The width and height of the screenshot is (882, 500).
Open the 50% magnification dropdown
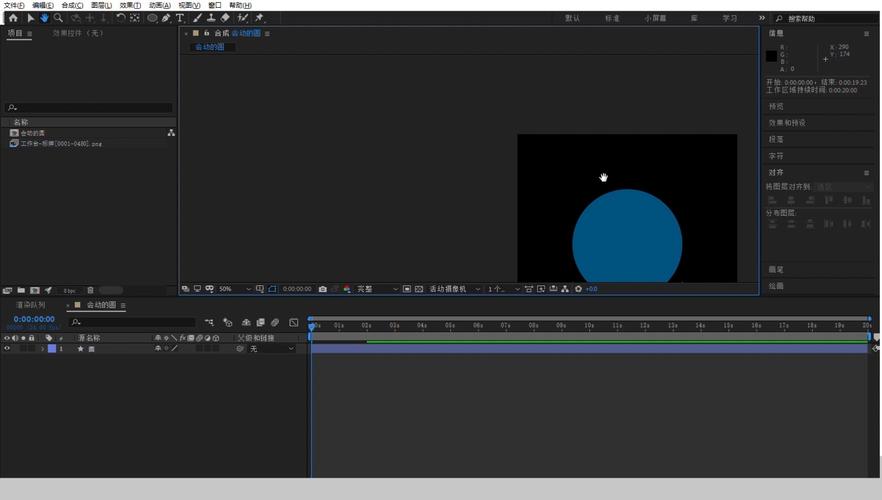(x=230, y=289)
